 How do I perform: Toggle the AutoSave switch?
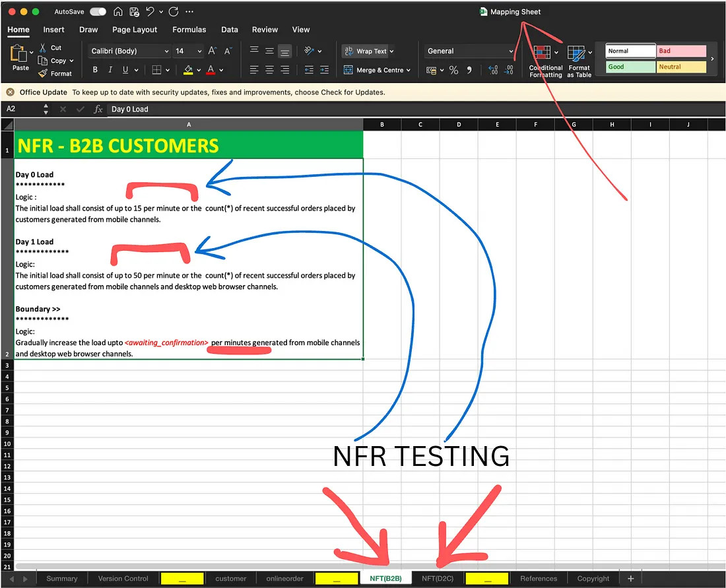(x=98, y=12)
